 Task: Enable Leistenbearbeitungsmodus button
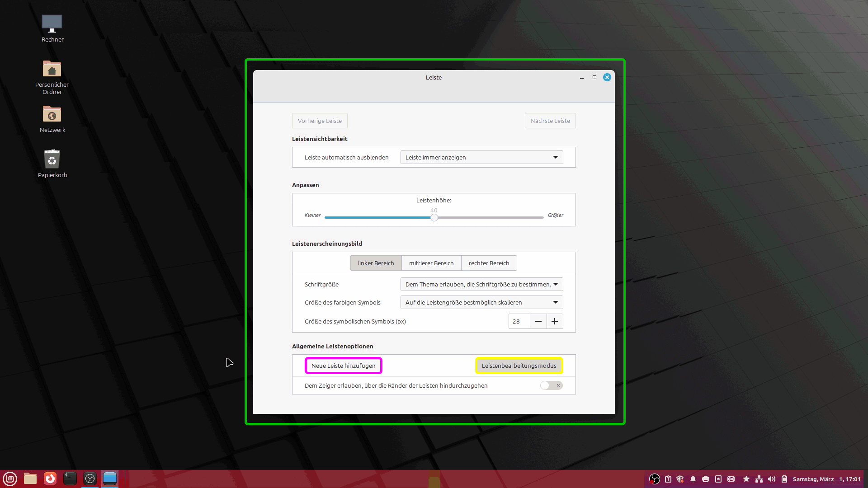(x=519, y=366)
